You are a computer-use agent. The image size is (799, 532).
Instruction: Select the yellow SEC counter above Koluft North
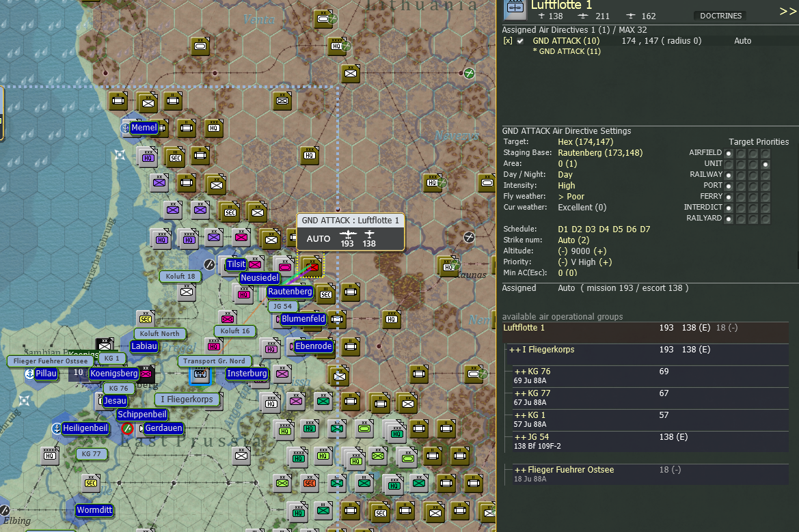146,319
